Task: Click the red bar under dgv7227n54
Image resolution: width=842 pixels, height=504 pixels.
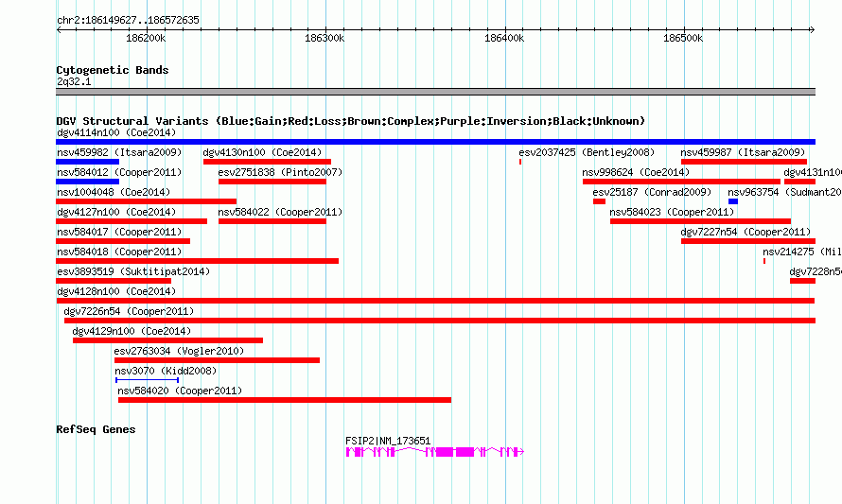Action: pyautogui.click(x=748, y=241)
